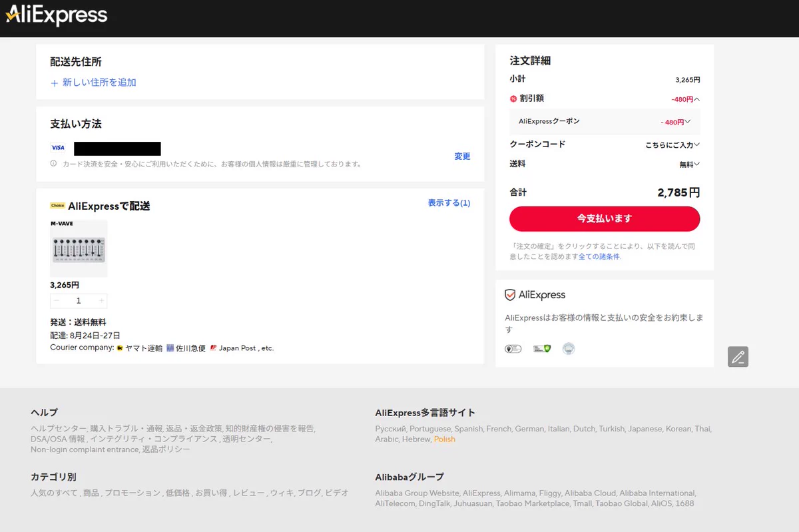Open プロモーション category link
799x532 pixels.
132,493
